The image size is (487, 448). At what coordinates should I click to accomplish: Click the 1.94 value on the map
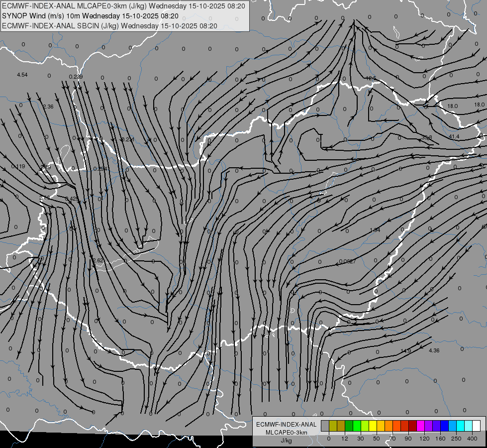pyautogui.click(x=375, y=230)
